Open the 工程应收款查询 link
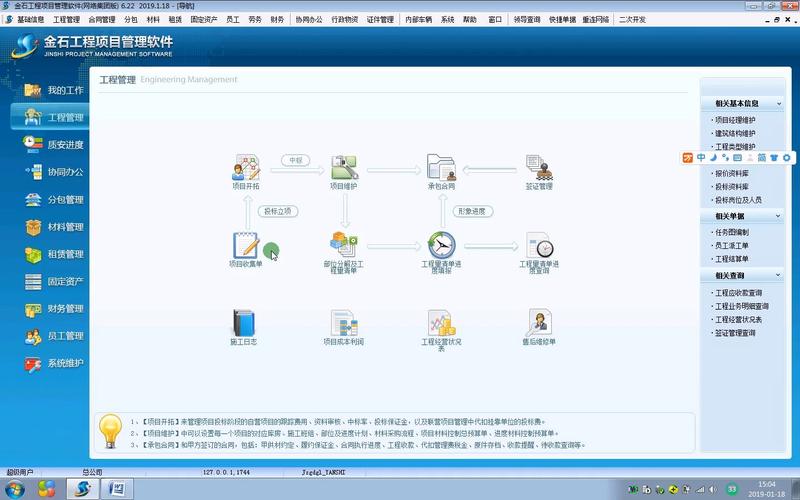Screen dimensions: 800x500 coord(738,293)
